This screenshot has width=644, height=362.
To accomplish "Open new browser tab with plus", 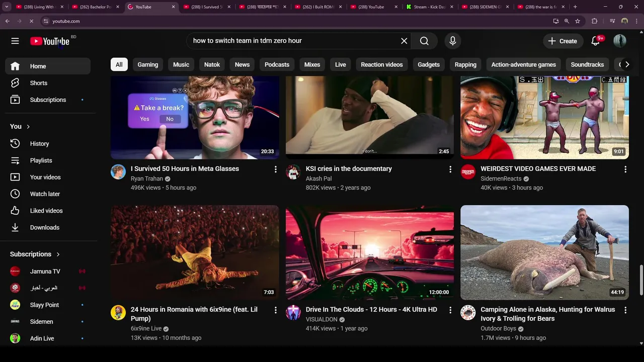I will click(575, 7).
